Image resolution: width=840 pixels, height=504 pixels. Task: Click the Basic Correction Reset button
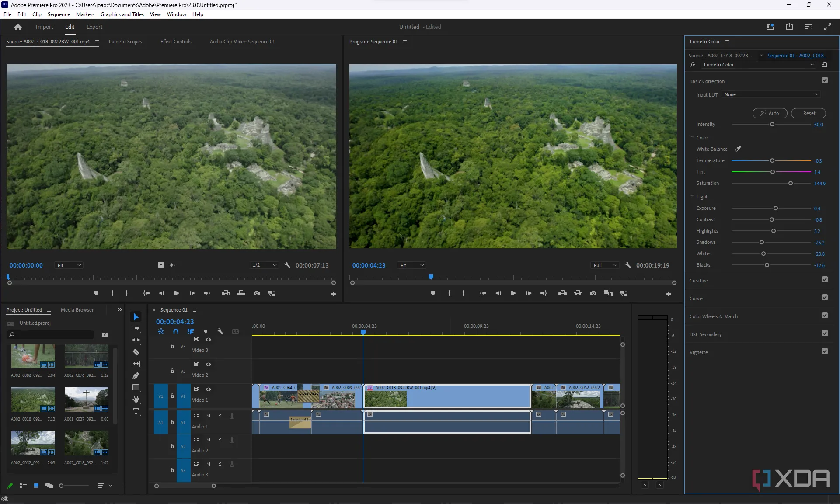[x=809, y=113]
